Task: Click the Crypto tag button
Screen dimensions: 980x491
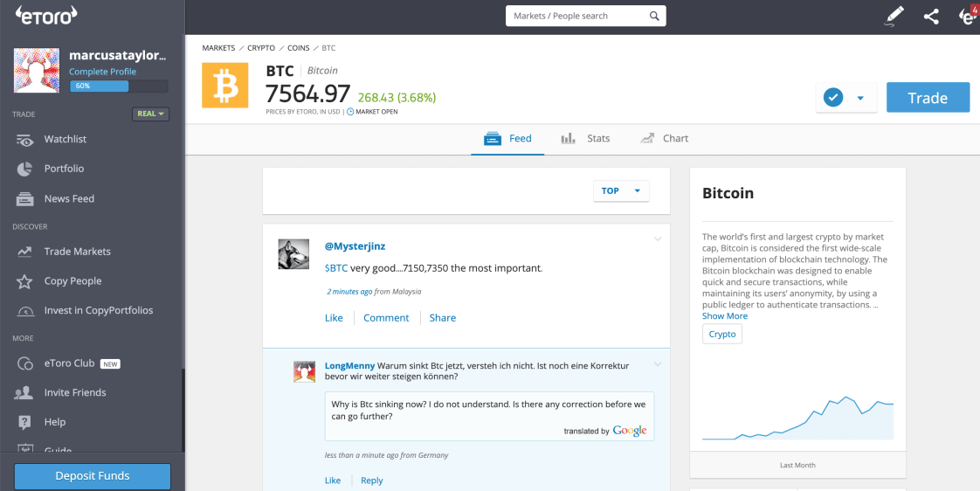Action: click(x=722, y=334)
